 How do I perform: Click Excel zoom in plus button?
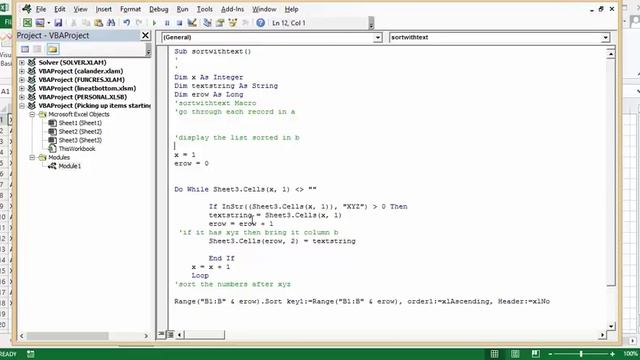point(612,354)
